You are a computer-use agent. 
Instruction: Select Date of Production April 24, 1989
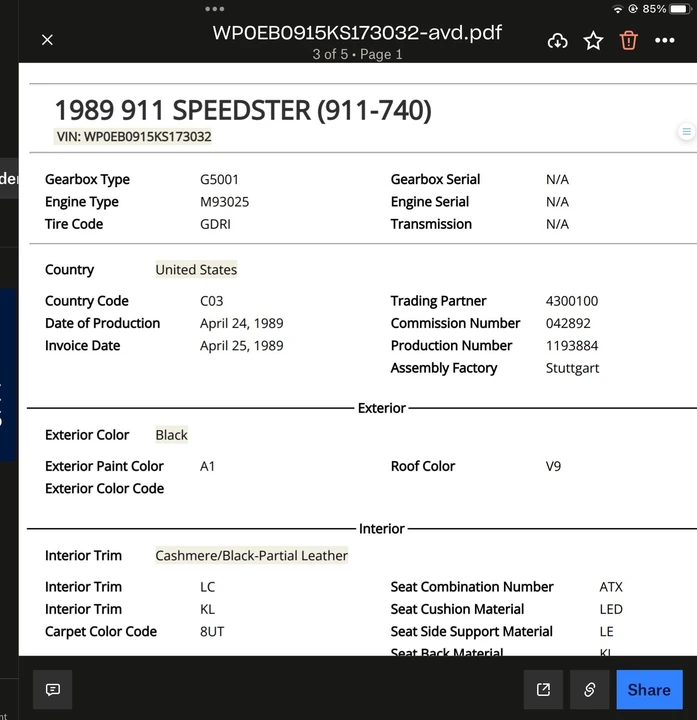tap(242, 323)
